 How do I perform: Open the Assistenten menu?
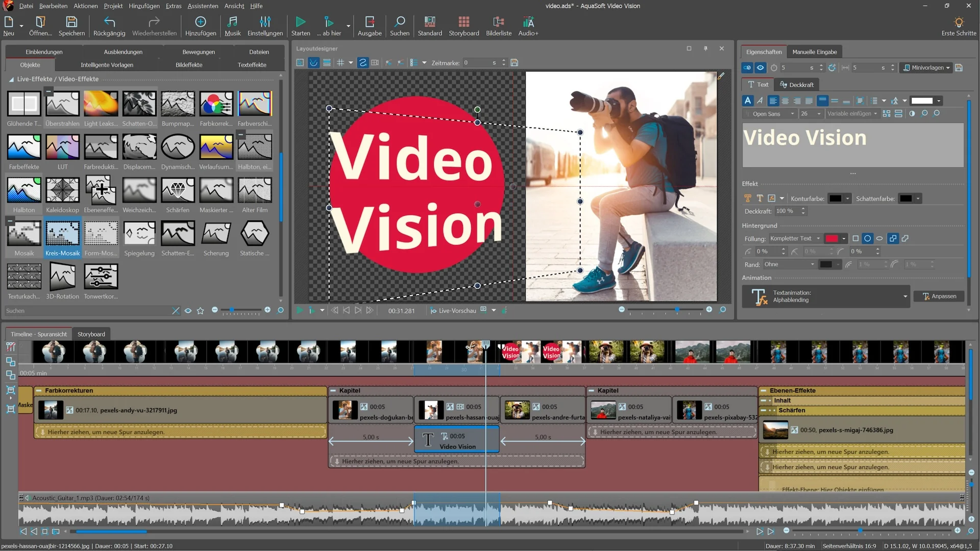click(203, 6)
